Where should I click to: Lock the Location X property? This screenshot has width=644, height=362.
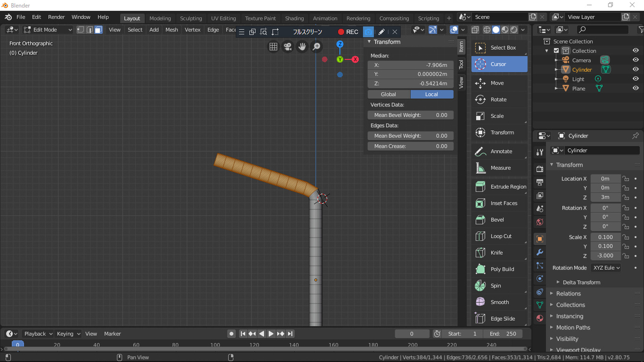pyautogui.click(x=625, y=179)
